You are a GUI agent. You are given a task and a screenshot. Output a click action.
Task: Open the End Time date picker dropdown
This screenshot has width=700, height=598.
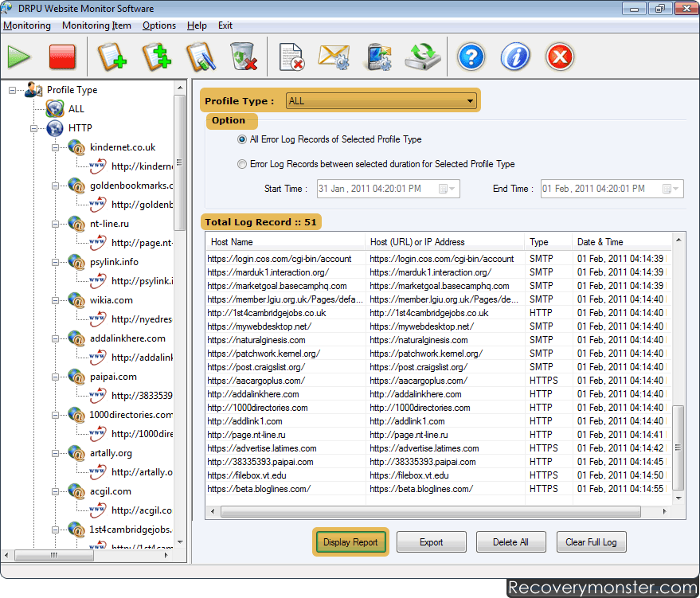pyautogui.click(x=671, y=189)
